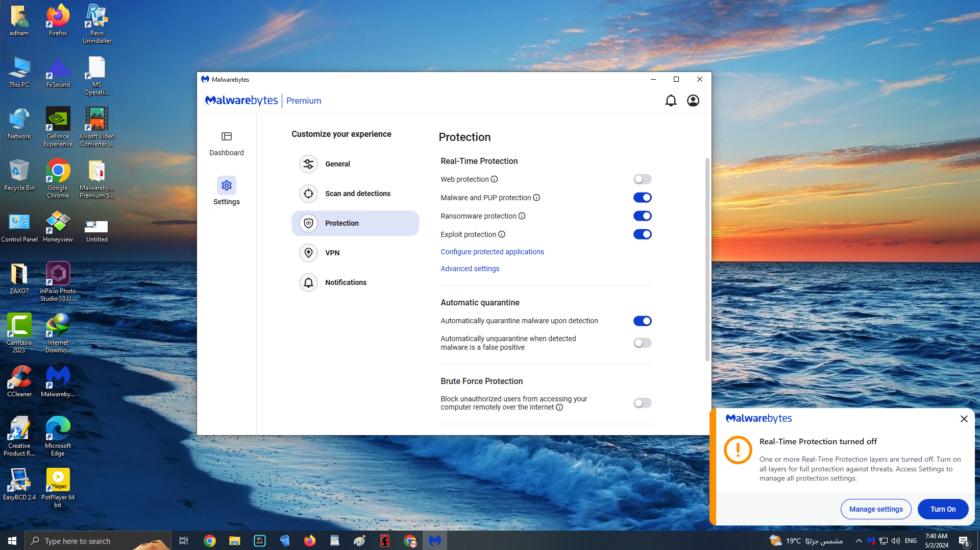Image resolution: width=980 pixels, height=550 pixels.
Task: Open Firefox desktop shortcut
Action: [x=58, y=20]
